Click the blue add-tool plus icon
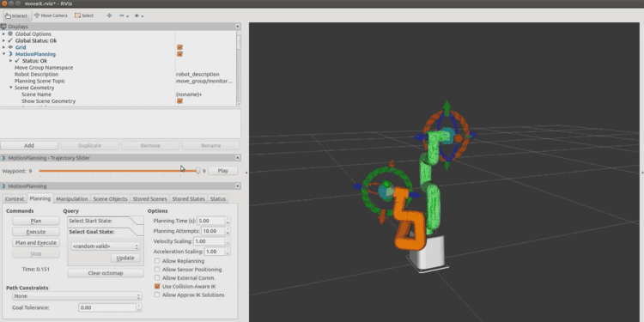Viewport: 644px width, 322px height. (109, 15)
